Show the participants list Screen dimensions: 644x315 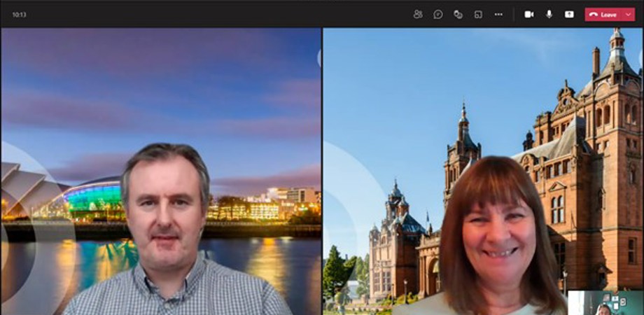[x=418, y=15]
